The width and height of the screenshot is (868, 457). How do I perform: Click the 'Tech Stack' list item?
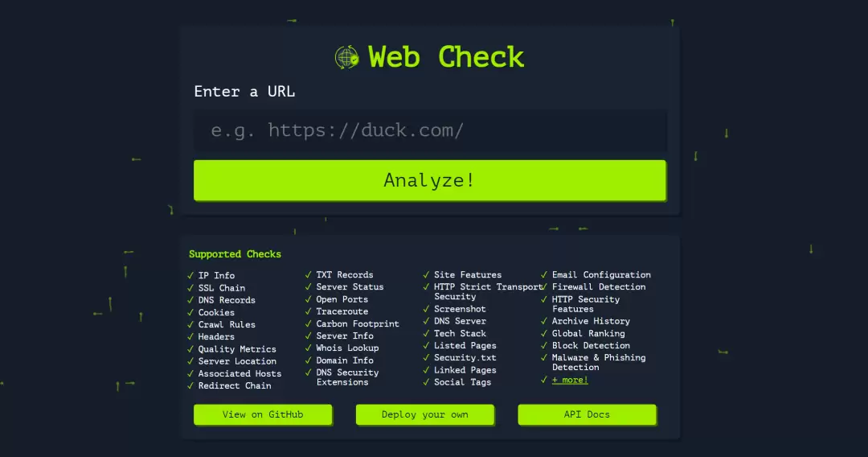point(460,333)
